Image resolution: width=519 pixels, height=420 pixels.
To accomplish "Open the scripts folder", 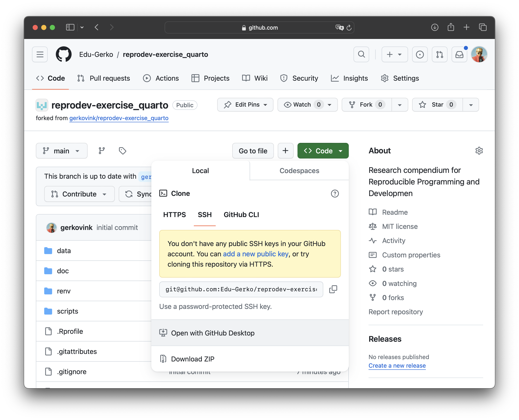I will pyautogui.click(x=68, y=311).
